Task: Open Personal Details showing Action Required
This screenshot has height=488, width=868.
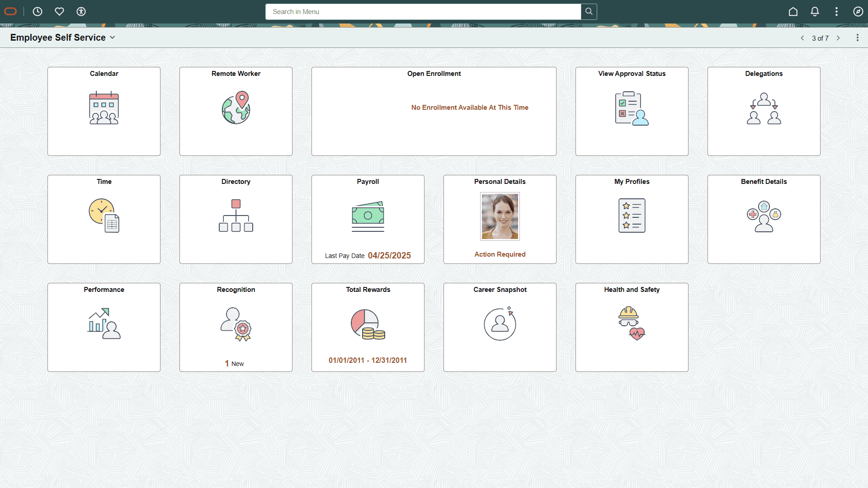Action: pyautogui.click(x=500, y=219)
